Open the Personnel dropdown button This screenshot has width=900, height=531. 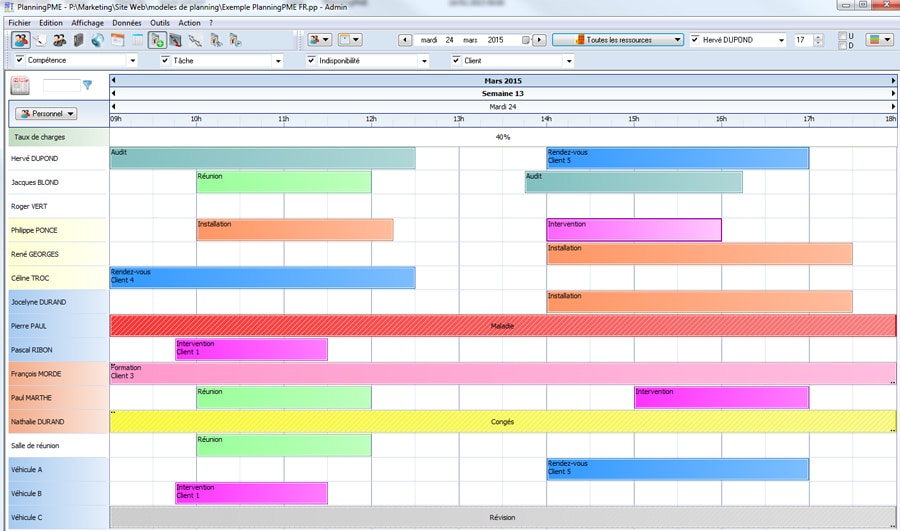click(x=47, y=114)
